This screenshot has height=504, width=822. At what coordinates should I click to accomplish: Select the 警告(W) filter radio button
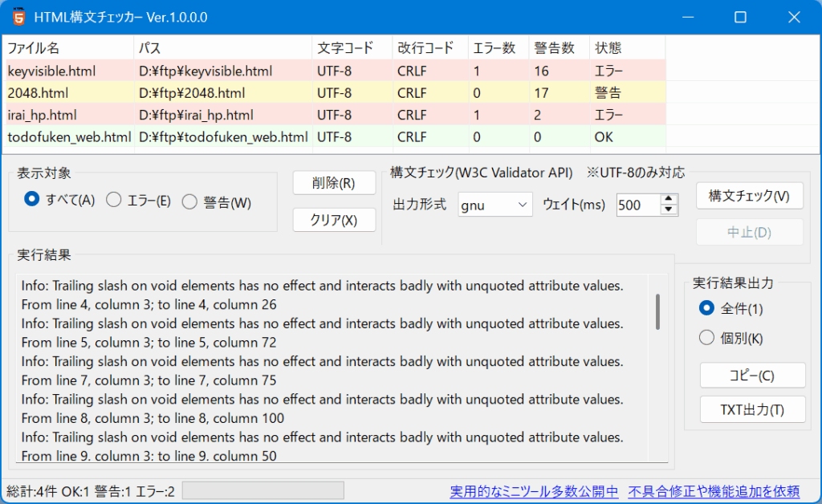pyautogui.click(x=189, y=202)
